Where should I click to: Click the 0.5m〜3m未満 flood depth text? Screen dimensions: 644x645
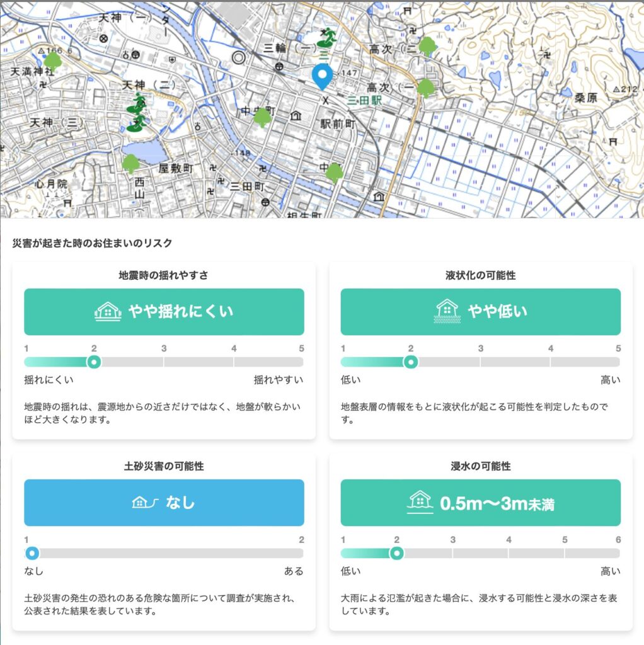coord(497,503)
